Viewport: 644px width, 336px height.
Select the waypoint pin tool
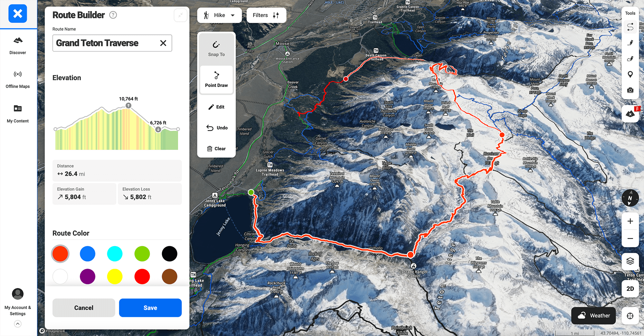tap(630, 74)
